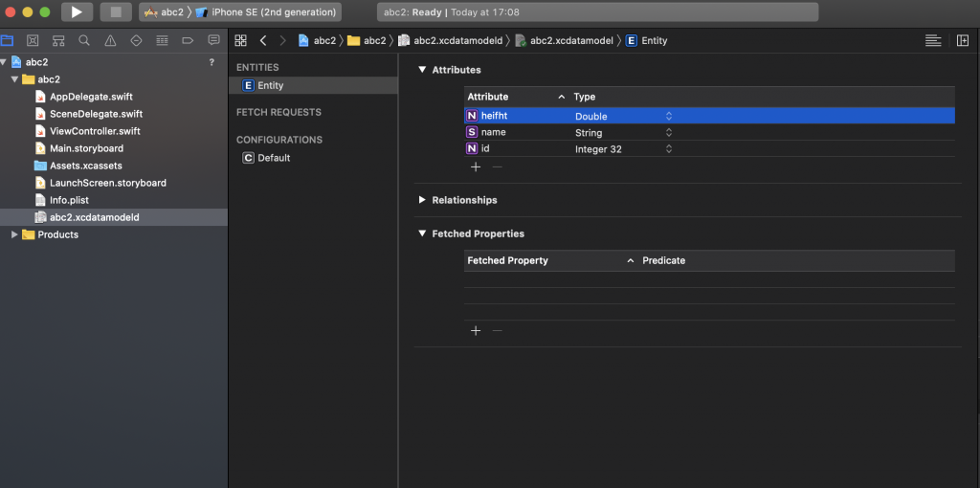Open type dropdown for the id attribute
This screenshot has height=488, width=980.
click(669, 149)
